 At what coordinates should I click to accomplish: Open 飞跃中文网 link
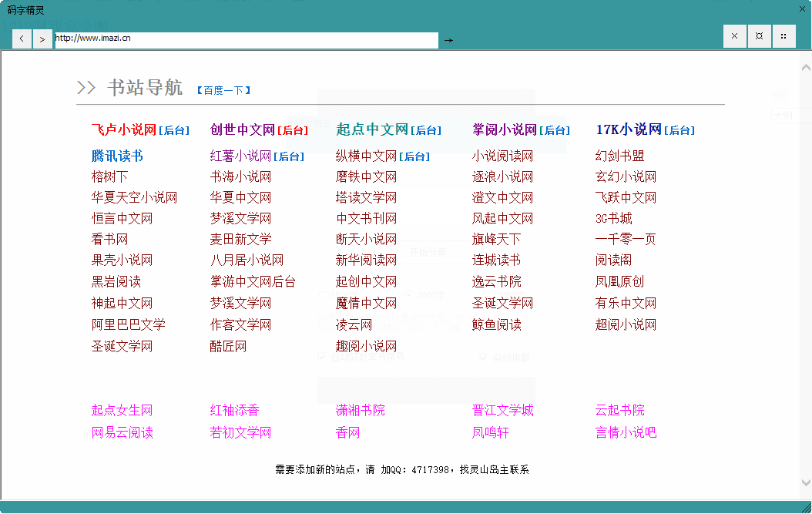[x=626, y=197]
